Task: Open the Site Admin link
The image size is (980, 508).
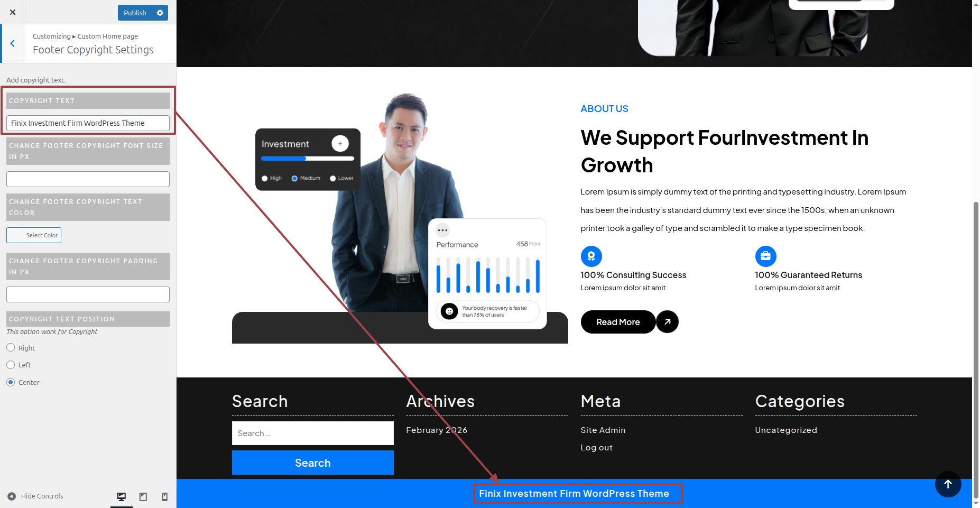Action: (603, 430)
